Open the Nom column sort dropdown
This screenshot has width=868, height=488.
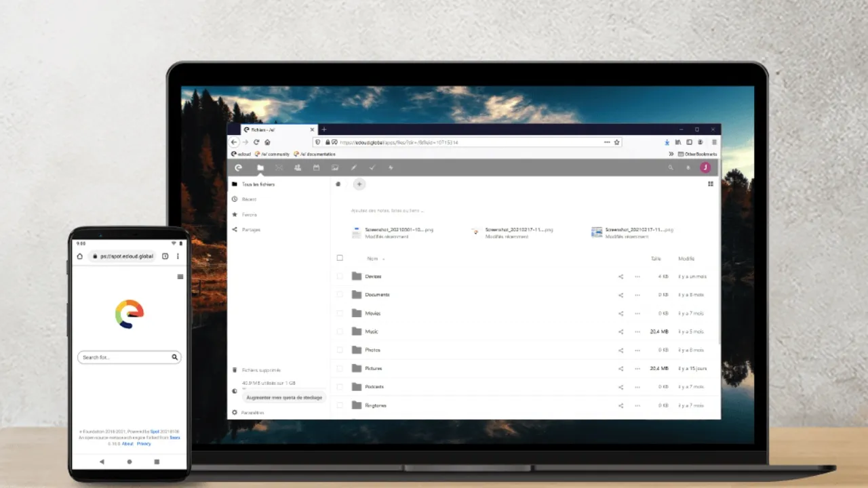376,258
